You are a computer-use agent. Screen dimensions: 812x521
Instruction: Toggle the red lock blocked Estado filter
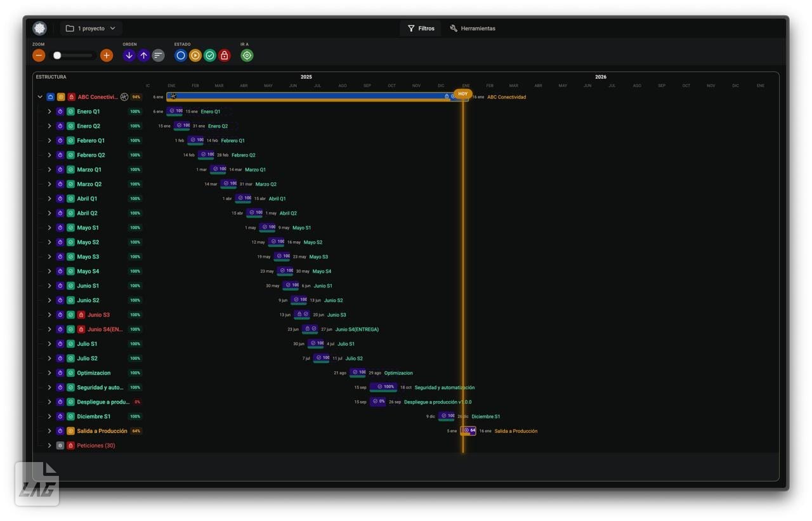[x=224, y=55]
